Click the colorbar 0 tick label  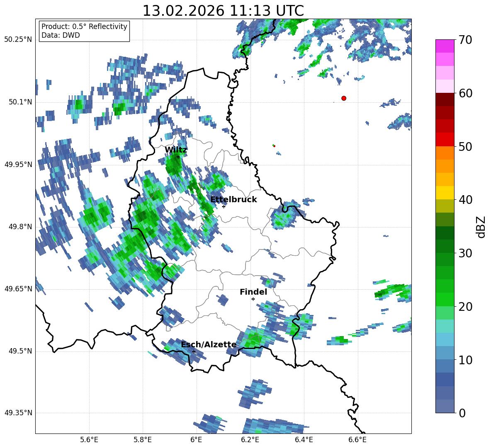tap(462, 413)
